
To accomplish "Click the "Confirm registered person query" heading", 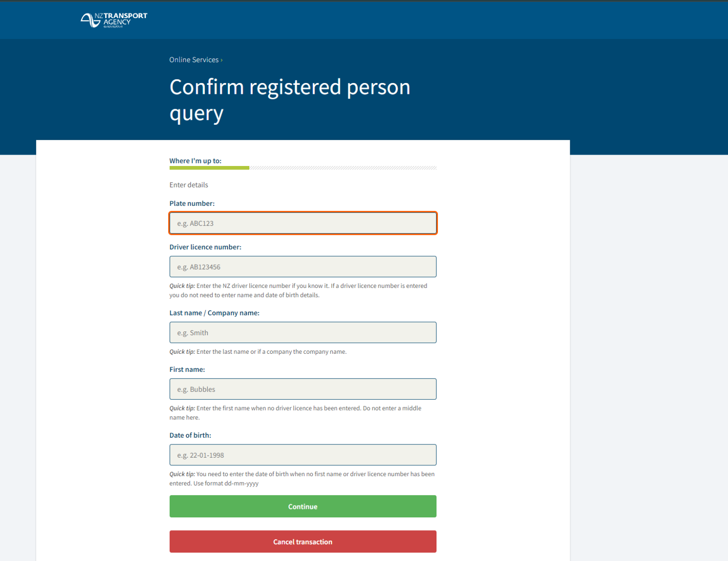I will coord(290,100).
